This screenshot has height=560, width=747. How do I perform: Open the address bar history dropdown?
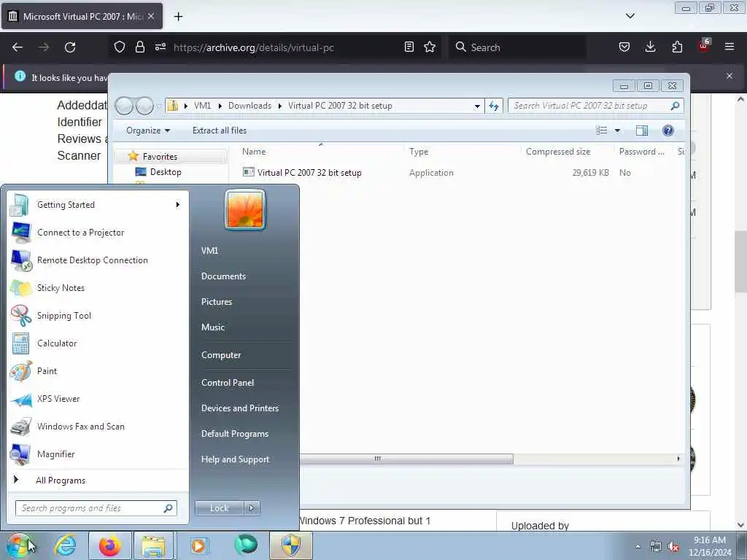(477, 106)
